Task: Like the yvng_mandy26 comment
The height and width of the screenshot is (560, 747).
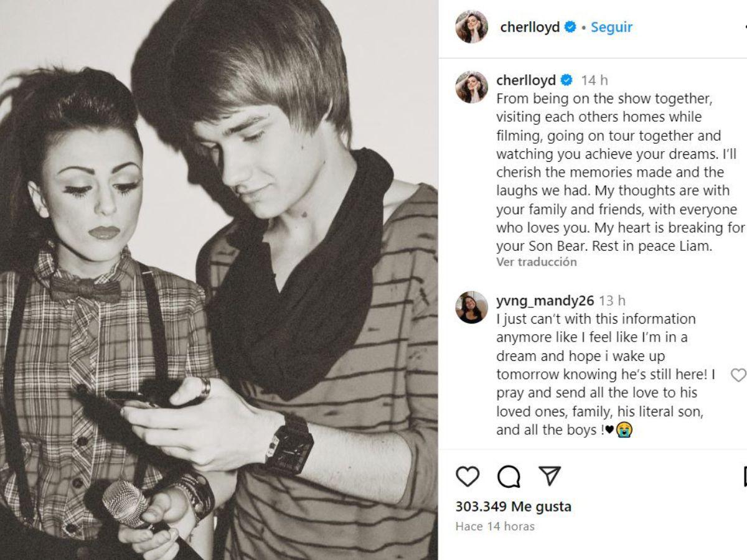Action: (738, 375)
